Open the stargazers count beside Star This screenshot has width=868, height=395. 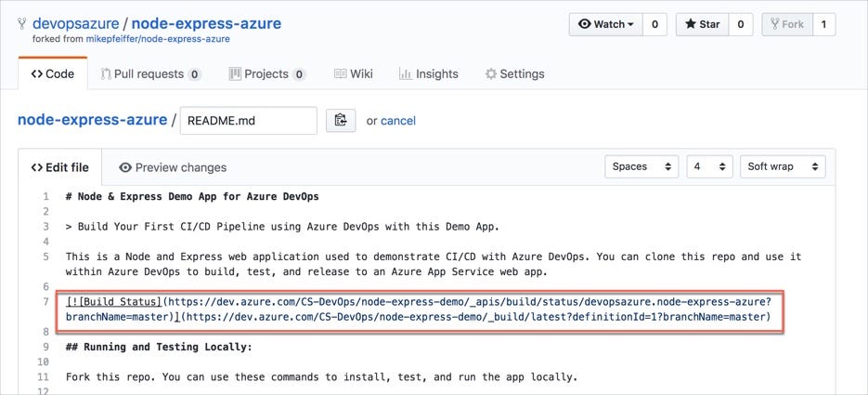tap(741, 24)
